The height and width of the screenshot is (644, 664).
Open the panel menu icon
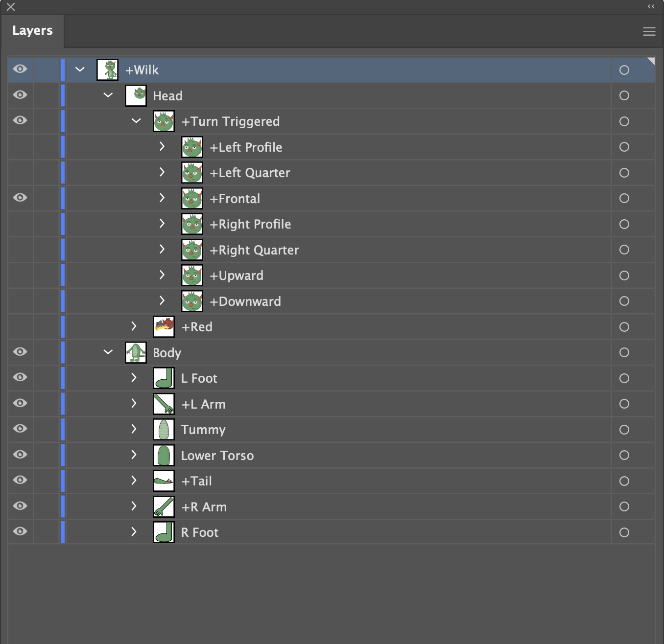(x=649, y=31)
